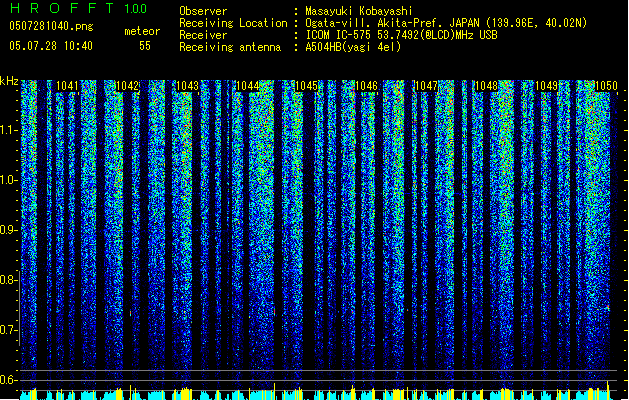Click the A504HB(yagi 4el) text
This screenshot has width=629, height=400.
(353, 47)
